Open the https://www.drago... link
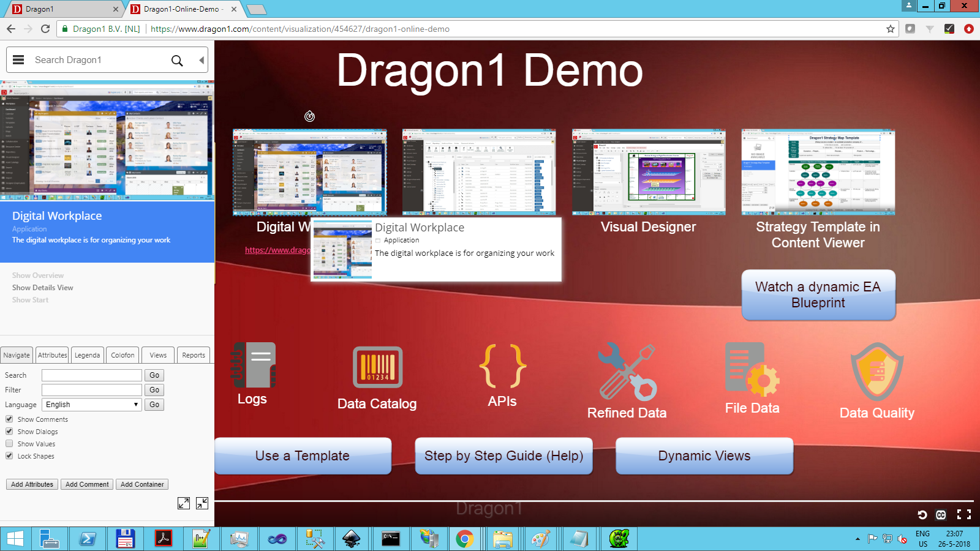This screenshot has height=551, width=980. [x=277, y=250]
